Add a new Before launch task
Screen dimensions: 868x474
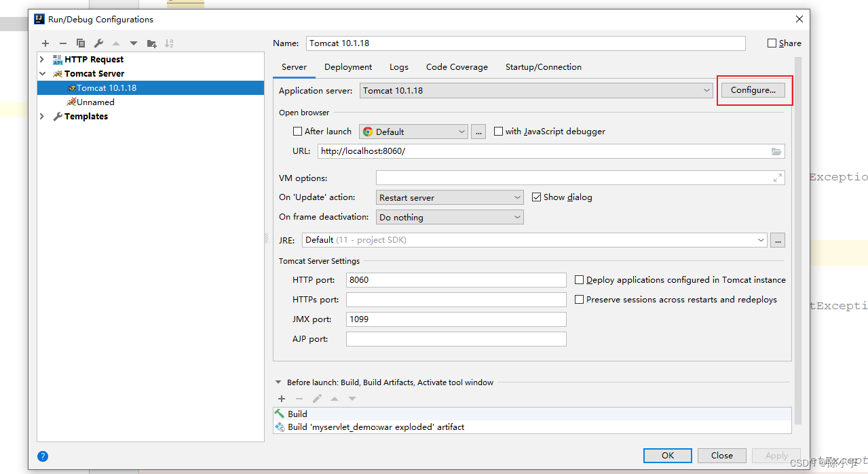282,399
